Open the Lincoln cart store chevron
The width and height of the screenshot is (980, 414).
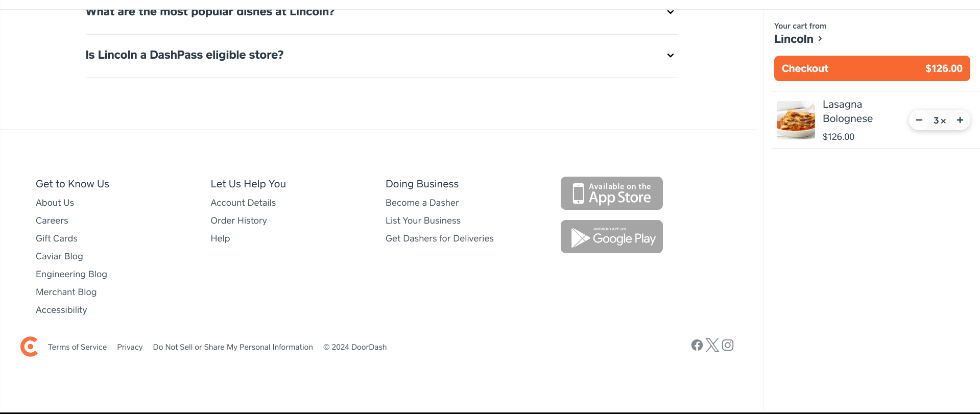[x=820, y=39]
